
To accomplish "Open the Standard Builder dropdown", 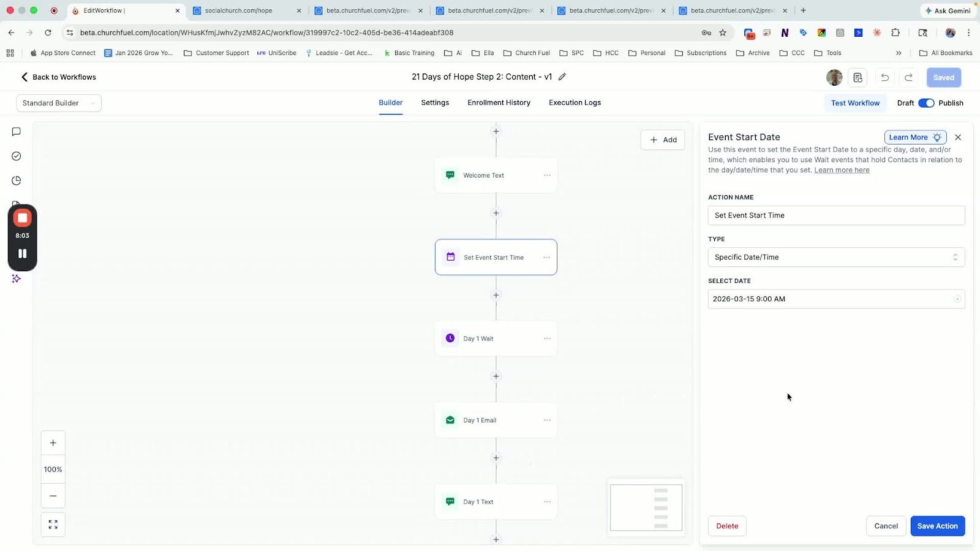I will click(59, 103).
